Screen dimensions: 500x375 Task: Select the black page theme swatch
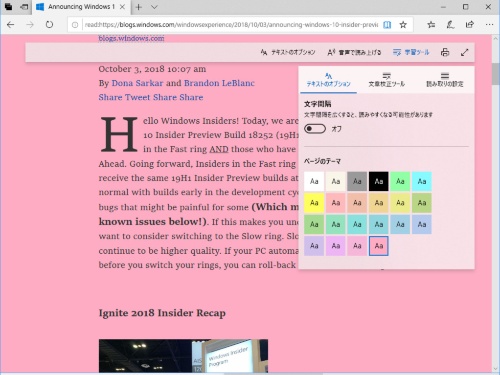pos(379,181)
